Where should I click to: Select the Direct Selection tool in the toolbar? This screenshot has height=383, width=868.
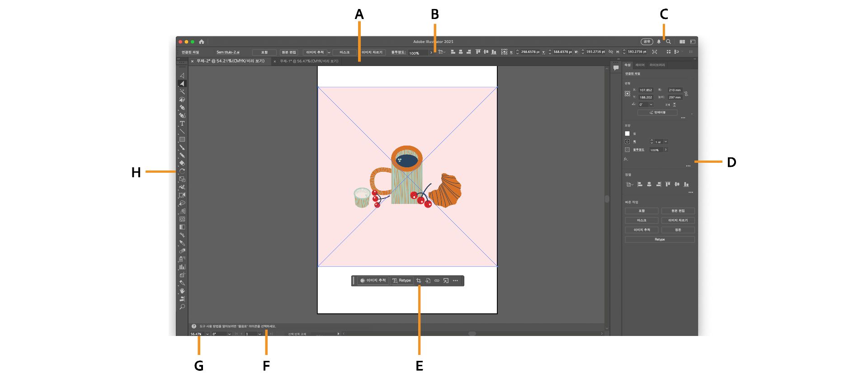pyautogui.click(x=182, y=84)
